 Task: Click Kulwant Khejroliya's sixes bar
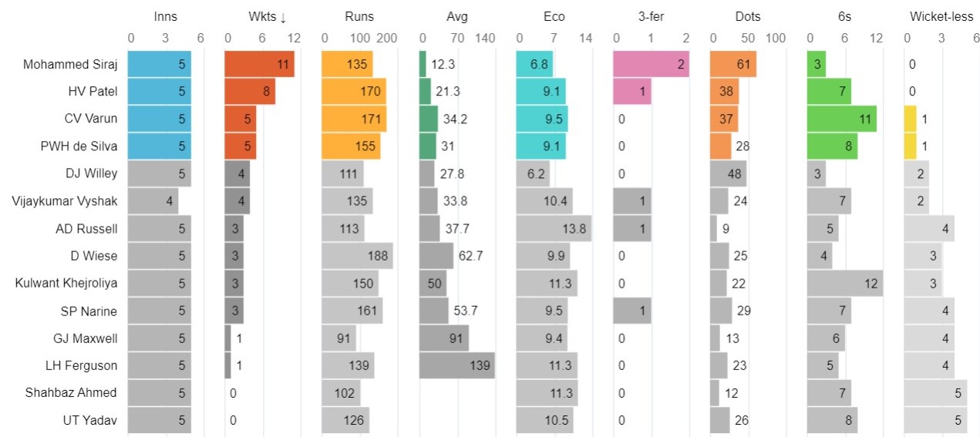pyautogui.click(x=844, y=284)
